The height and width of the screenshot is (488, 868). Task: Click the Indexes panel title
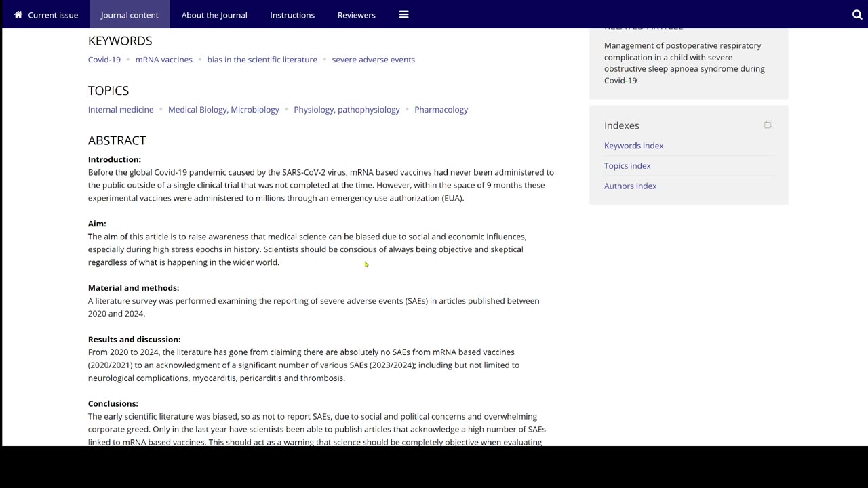[x=621, y=125]
